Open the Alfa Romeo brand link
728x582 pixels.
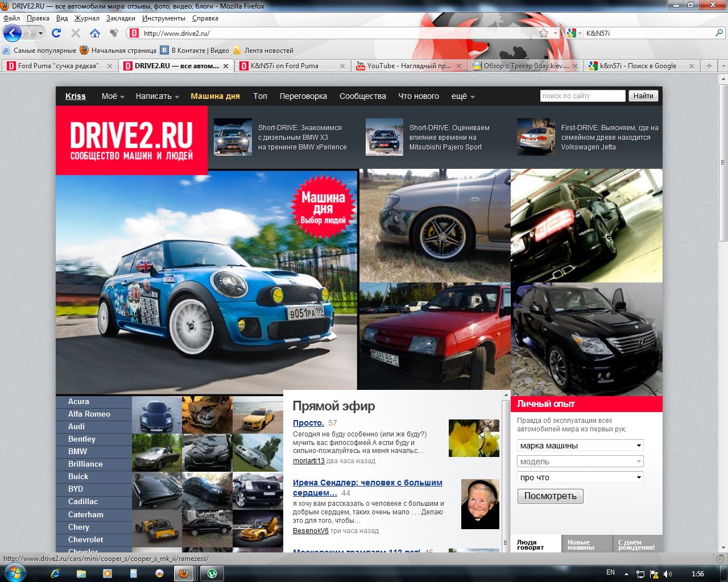(89, 414)
